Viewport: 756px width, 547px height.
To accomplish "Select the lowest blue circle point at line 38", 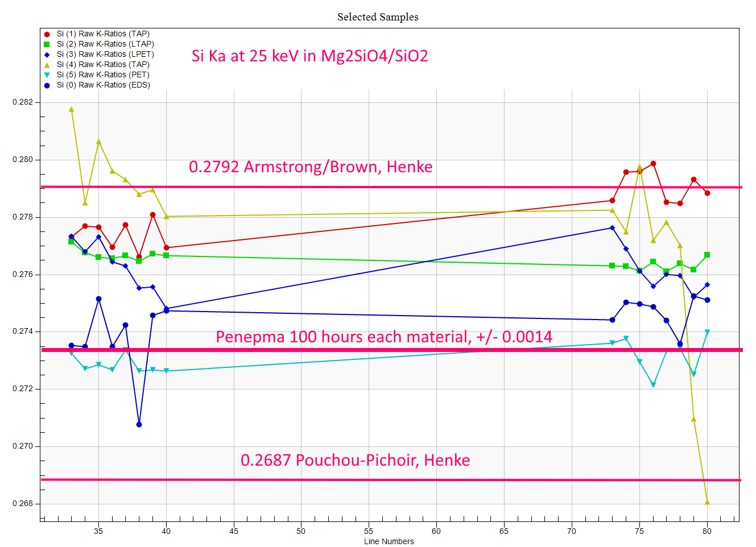I will point(139,424).
